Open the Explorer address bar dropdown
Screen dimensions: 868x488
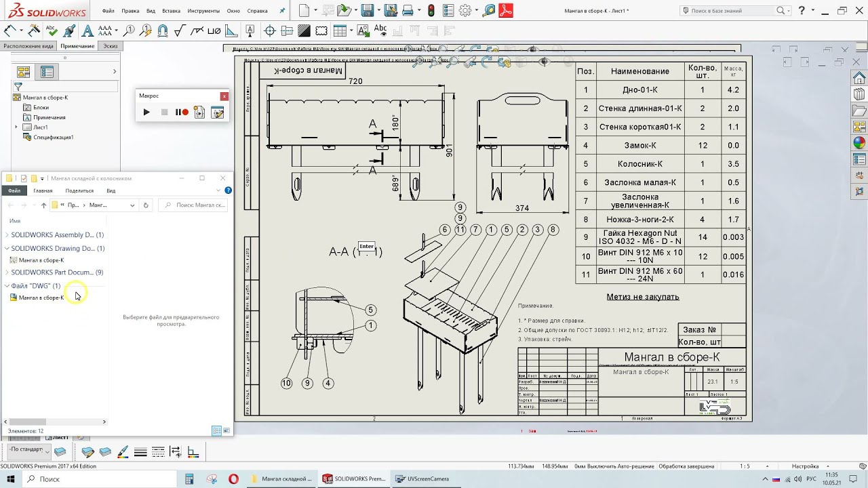point(132,205)
